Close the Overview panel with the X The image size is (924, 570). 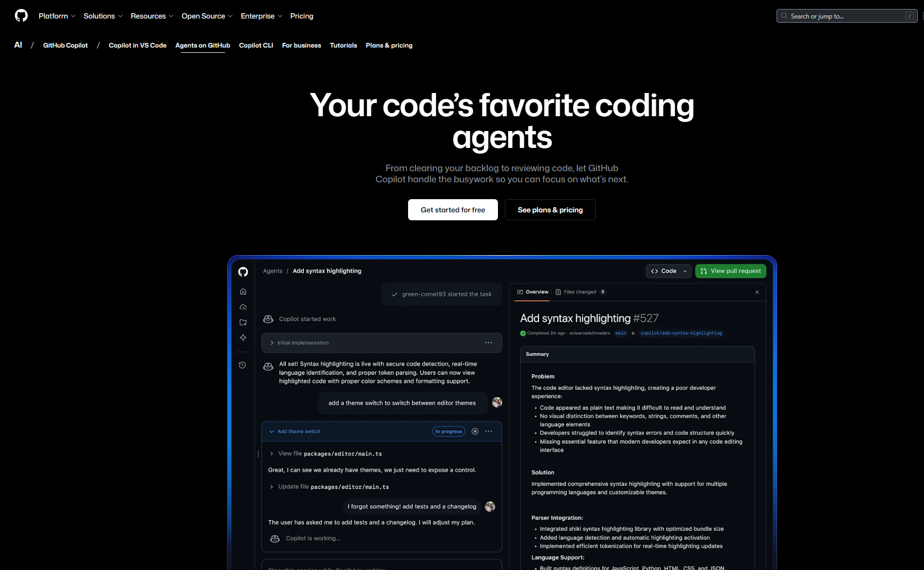(757, 292)
